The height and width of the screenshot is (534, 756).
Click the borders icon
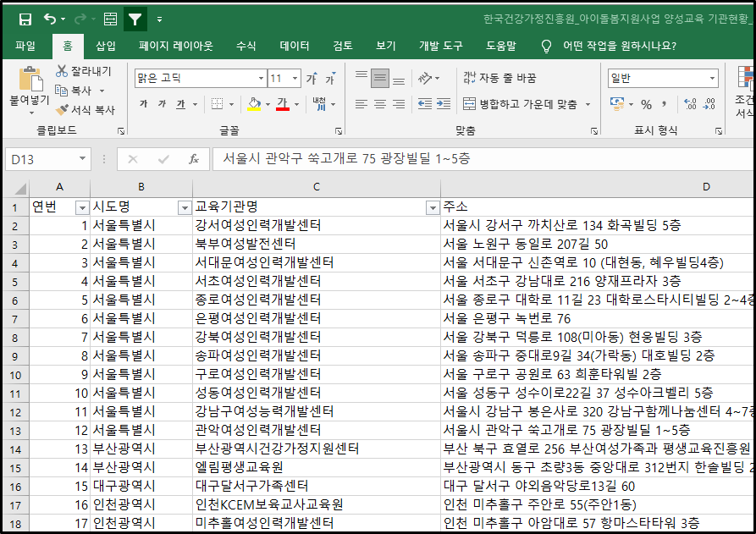(x=218, y=104)
